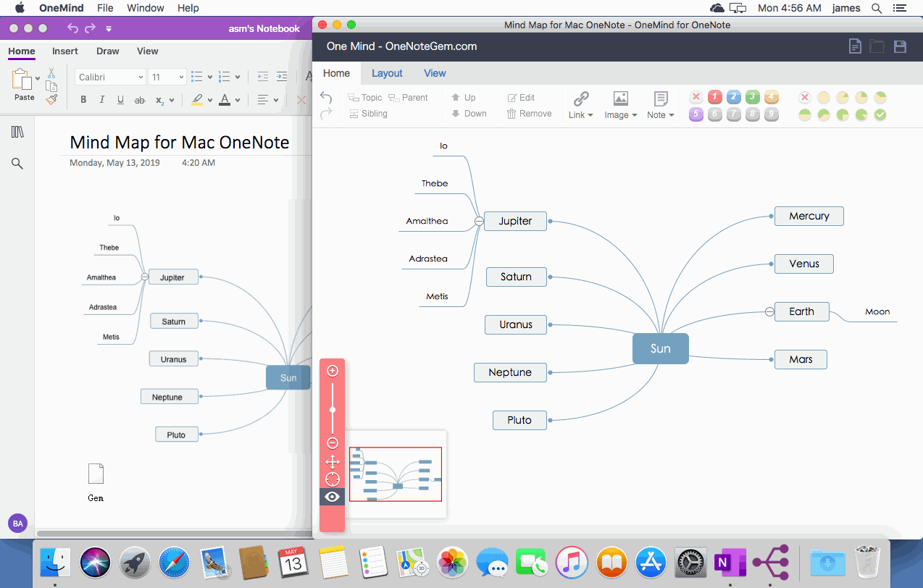The width and height of the screenshot is (923, 588).
Task: Collapse the Jupiter branch in OneMind
Action: 479,221
